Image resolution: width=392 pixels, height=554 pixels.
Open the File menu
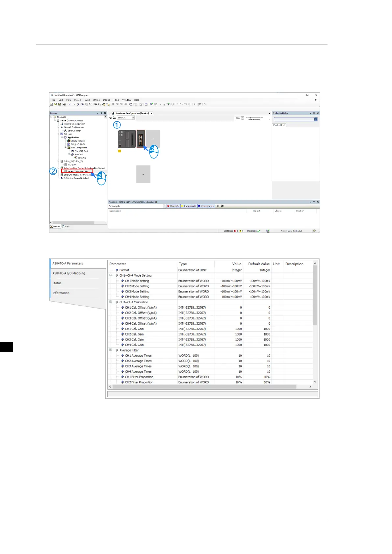coord(54,100)
